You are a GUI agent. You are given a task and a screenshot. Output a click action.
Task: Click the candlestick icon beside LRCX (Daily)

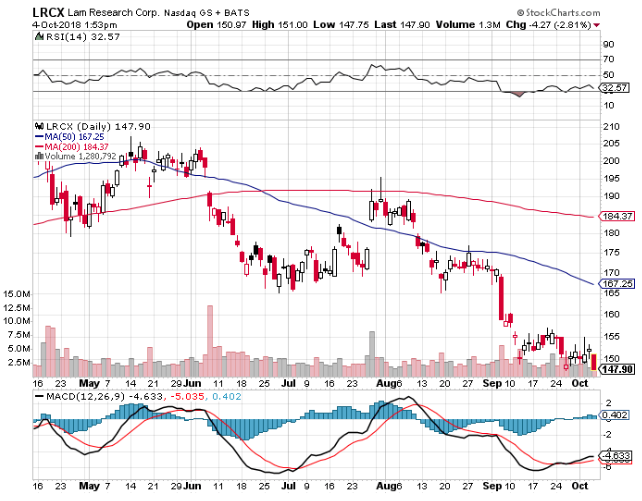tap(36, 126)
